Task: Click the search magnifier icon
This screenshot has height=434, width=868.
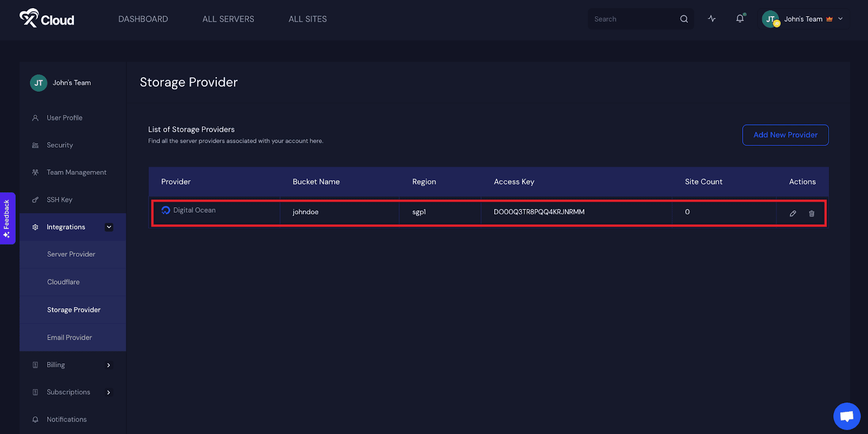Action: (684, 19)
